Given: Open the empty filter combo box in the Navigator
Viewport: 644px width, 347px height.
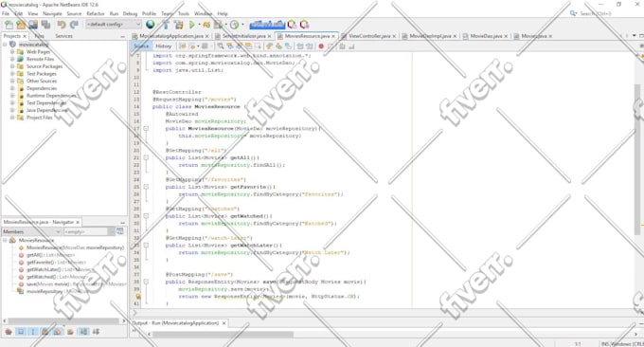Looking at the screenshot, I should 89,232.
